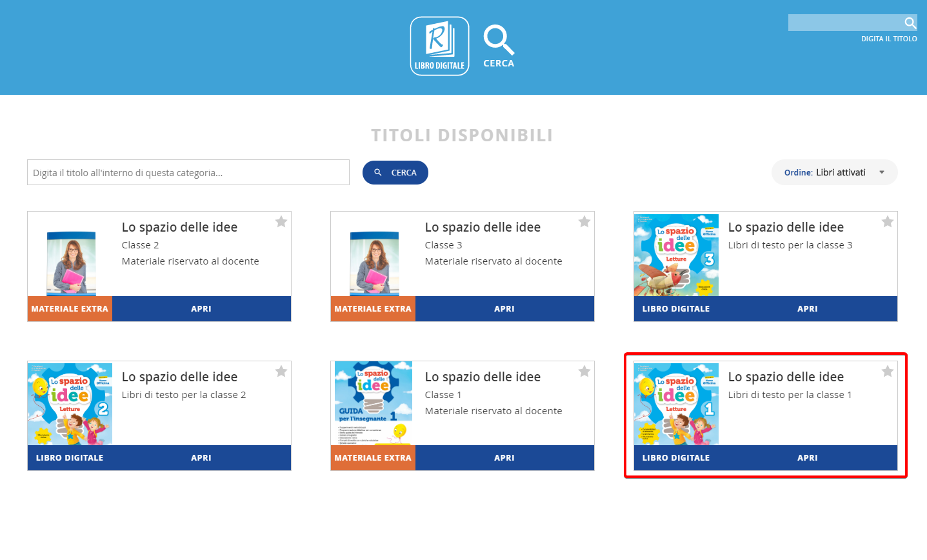Click the large Cerca magnifier icon in header

(499, 41)
